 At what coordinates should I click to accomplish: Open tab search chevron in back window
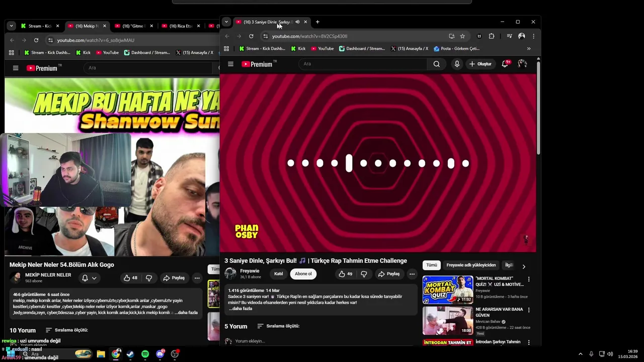(x=11, y=26)
